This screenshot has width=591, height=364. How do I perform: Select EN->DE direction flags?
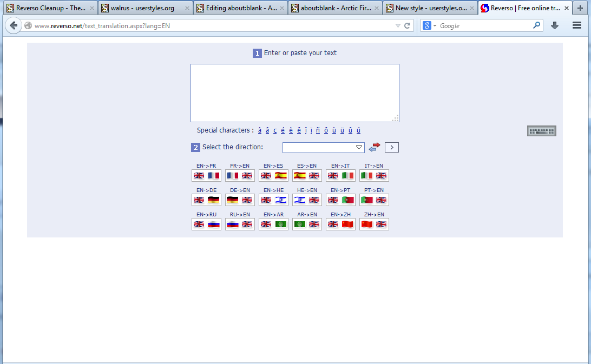tap(206, 200)
